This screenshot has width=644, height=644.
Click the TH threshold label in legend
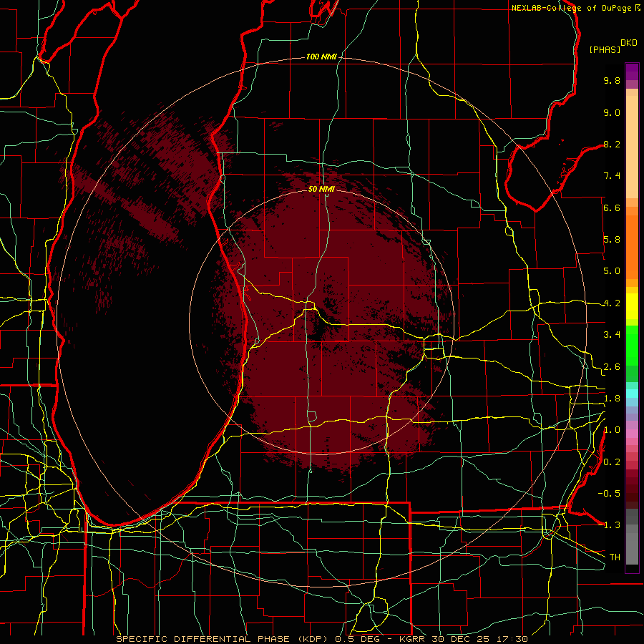(x=615, y=557)
